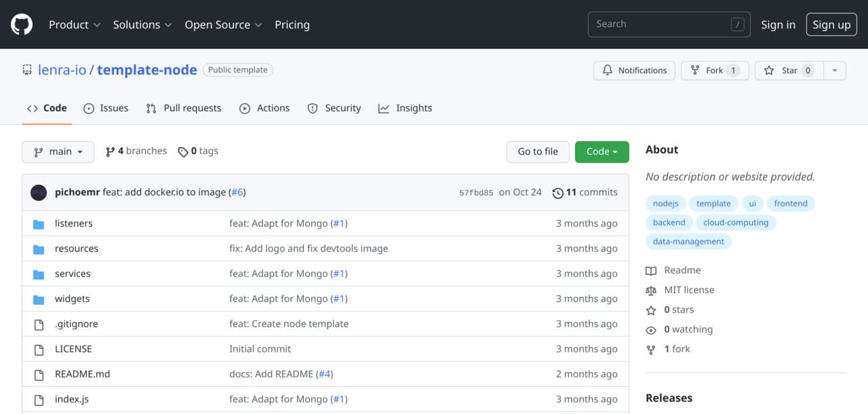Click the cloud-computing topic tag
Screen dimensions: 868x414
(x=736, y=223)
